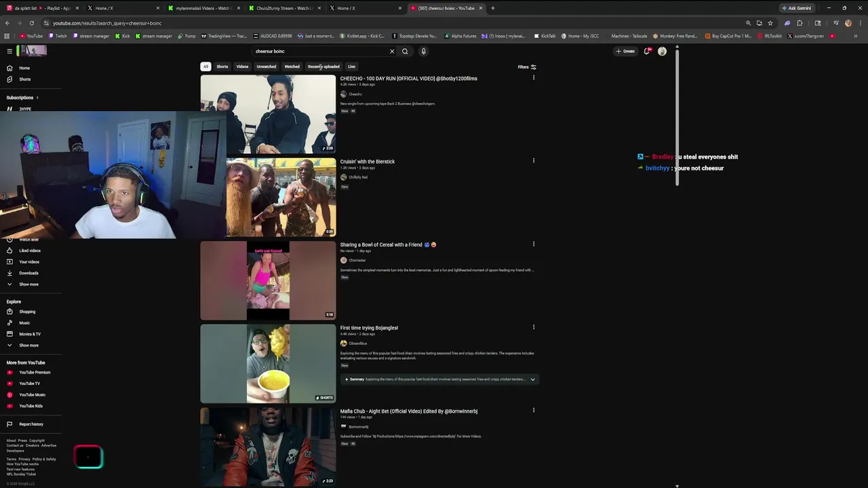Open the AUDCAD bookmark
Screen dimensions: 868x488
tap(273, 36)
